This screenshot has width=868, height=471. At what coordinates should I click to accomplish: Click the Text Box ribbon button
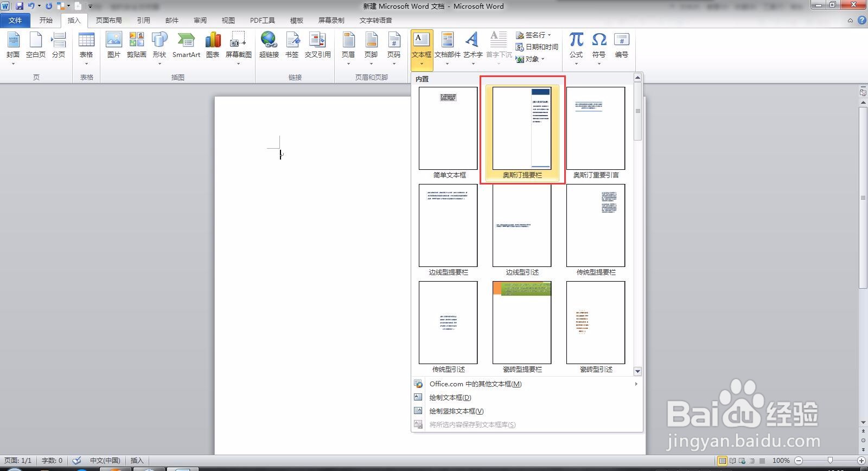(x=422, y=49)
